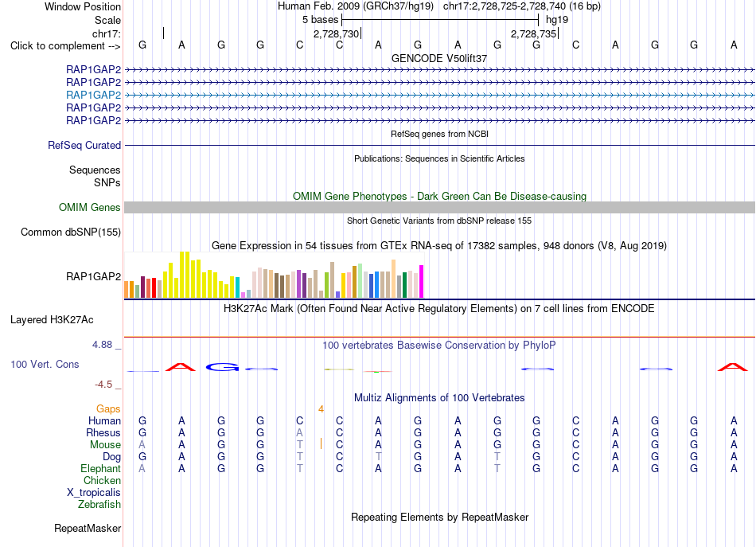Click the Layered H3K27Ac label

(x=52, y=320)
